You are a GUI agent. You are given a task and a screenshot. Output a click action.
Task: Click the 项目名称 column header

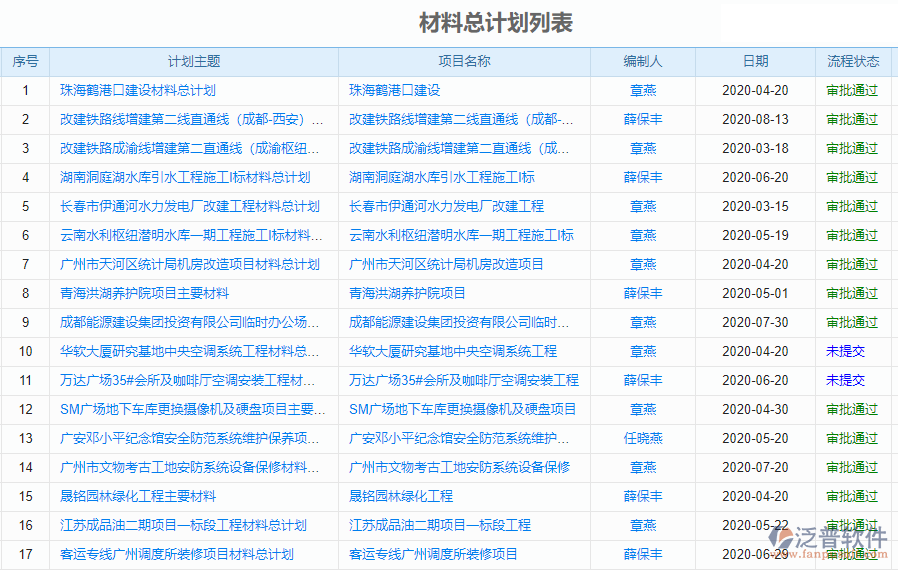point(464,61)
